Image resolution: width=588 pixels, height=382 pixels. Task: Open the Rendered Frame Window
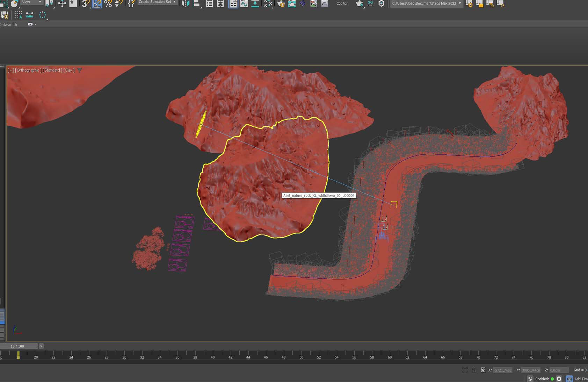292,3
